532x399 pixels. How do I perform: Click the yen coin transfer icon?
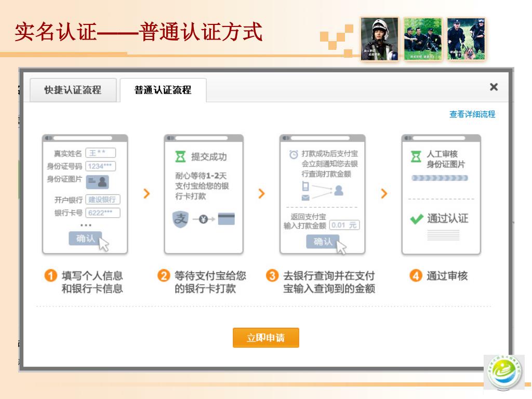tap(204, 220)
